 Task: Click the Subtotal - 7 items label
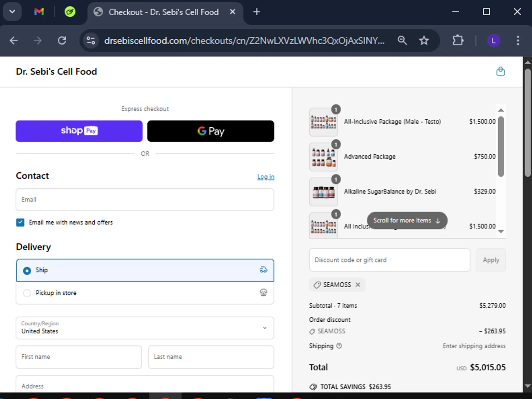[333, 306]
